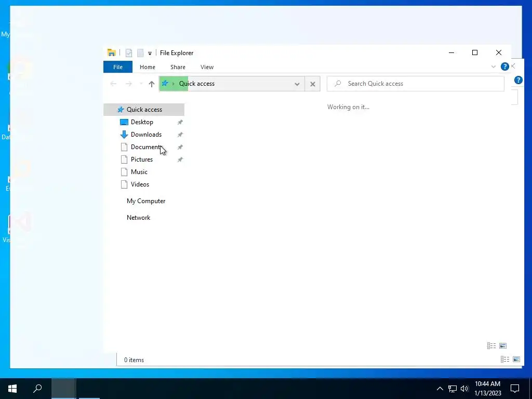The width and height of the screenshot is (532, 399).
Task: Open Desktop in navigation pane
Action: coord(142,122)
